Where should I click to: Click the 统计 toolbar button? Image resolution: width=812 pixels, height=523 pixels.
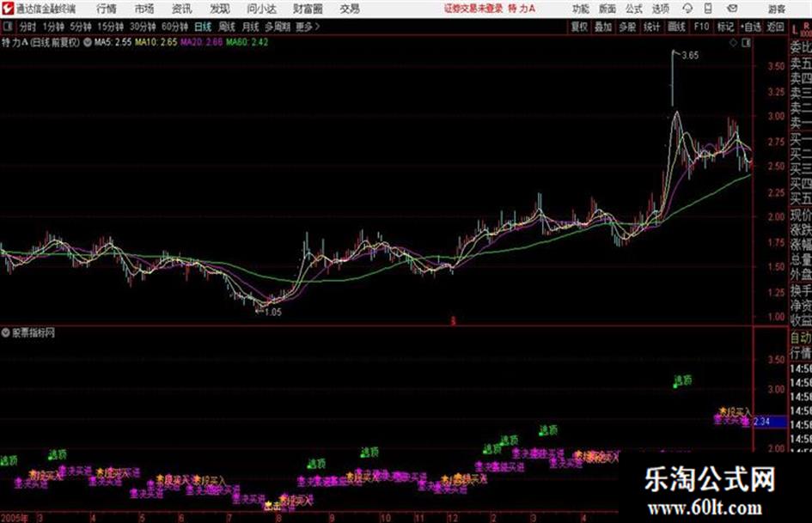(x=651, y=27)
